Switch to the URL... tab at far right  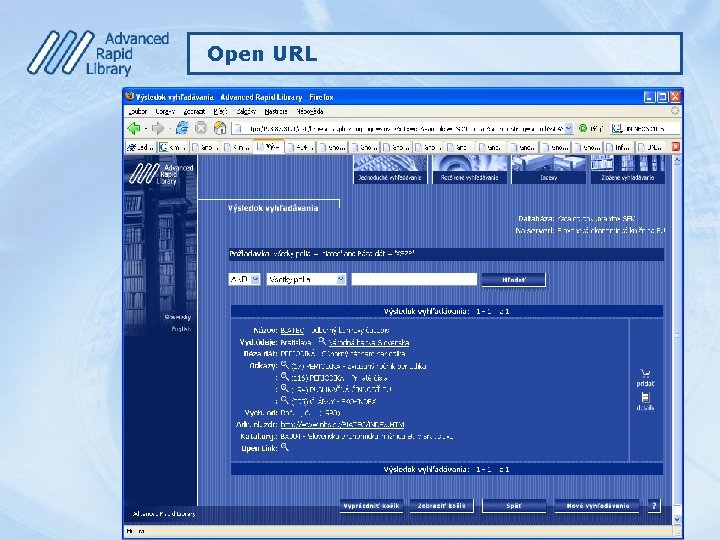pos(650,147)
